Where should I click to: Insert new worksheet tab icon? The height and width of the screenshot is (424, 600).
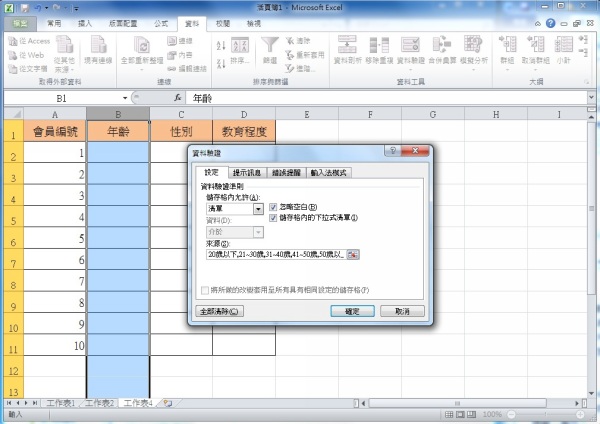tap(168, 403)
